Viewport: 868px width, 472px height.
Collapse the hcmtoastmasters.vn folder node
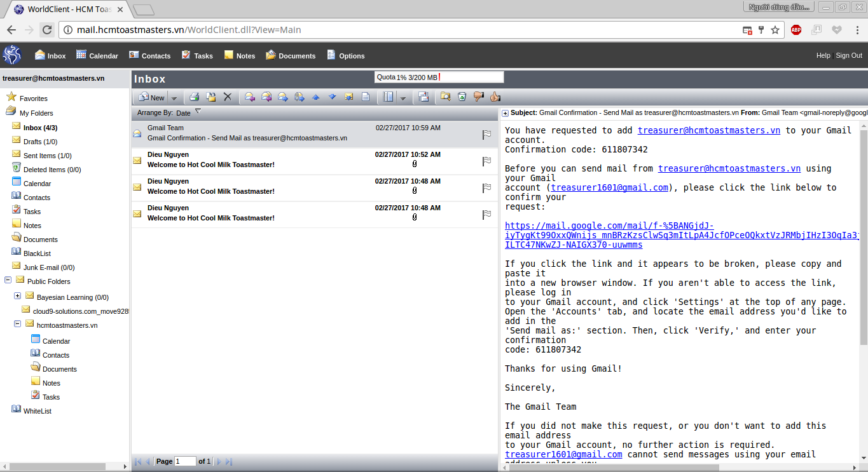(17, 324)
